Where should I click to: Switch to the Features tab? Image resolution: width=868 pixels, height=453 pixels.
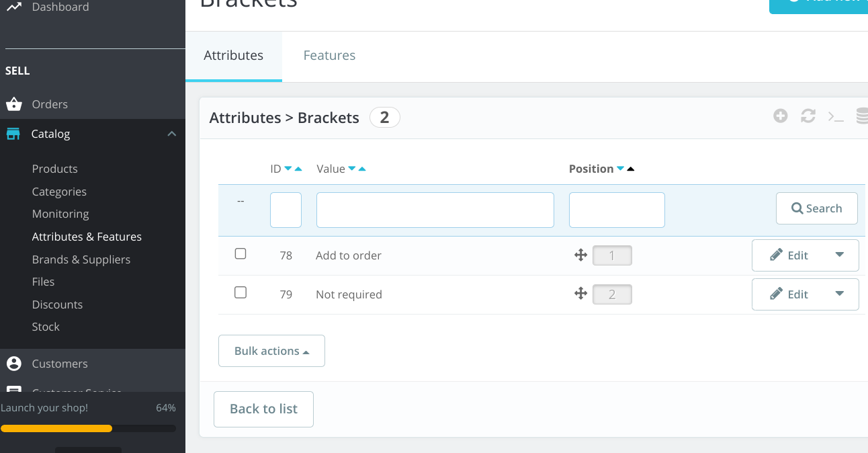[329, 56]
